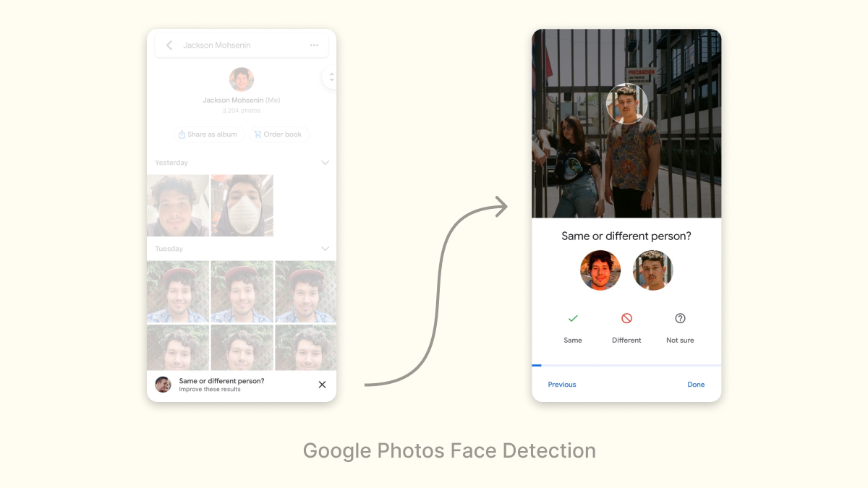Viewport: 868px width, 488px height.
Task: Click Share as album button
Action: point(209,134)
